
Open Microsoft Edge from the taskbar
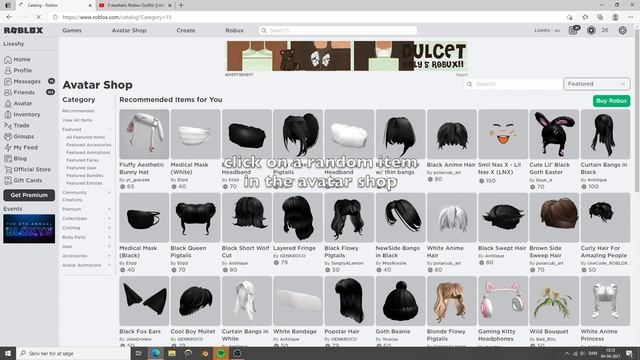[x=156, y=353]
